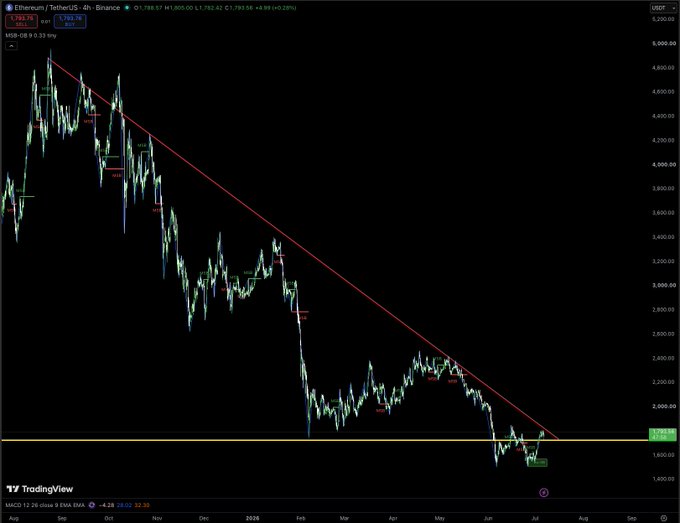
Task: Click the May label on time axis
Action: pyautogui.click(x=440, y=518)
